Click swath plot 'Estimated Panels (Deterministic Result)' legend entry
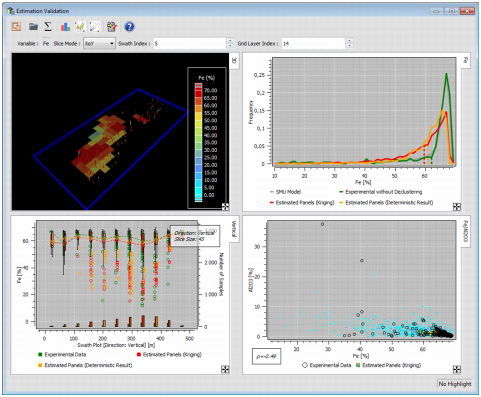 [x=85, y=365]
